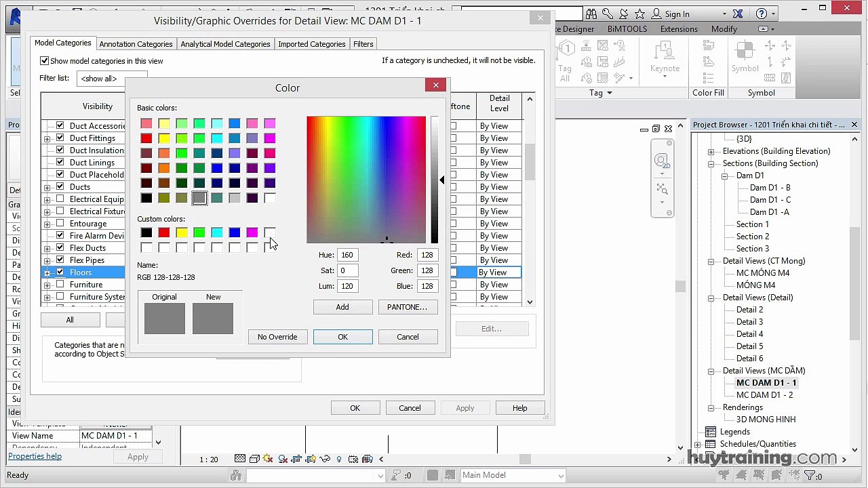Click the Schedules/Quantities icon in browser
The width and height of the screenshot is (868, 488).
(711, 444)
